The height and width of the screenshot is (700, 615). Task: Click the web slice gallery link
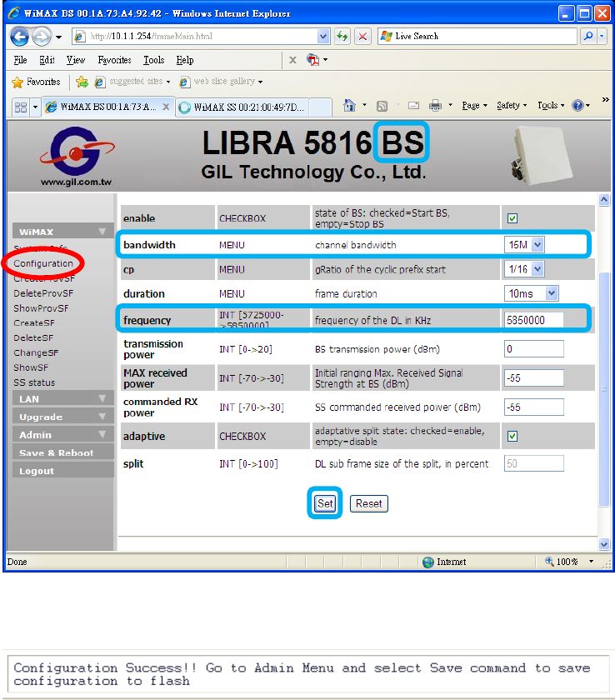pyautogui.click(x=221, y=82)
